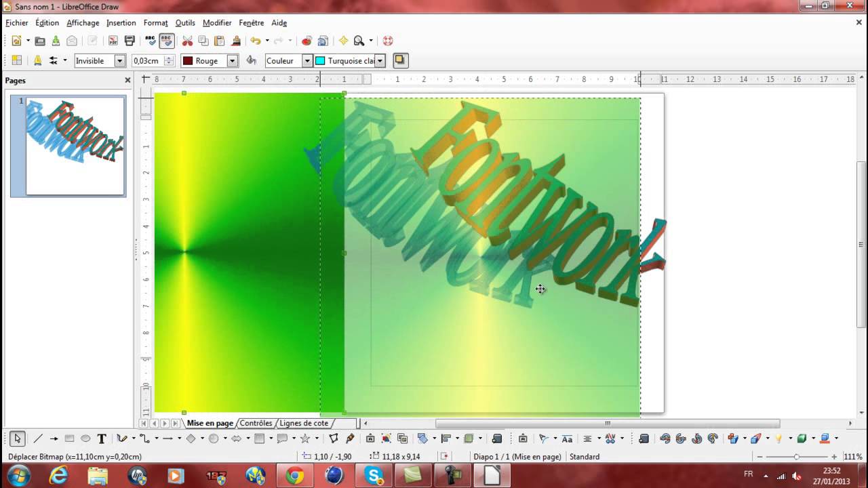
Task: Select the Mise en page tab
Action: [210, 423]
